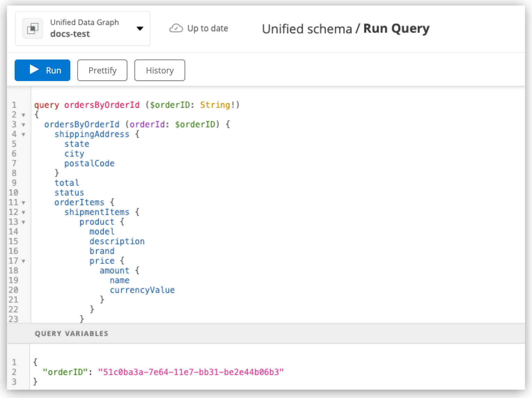Image resolution: width=532 pixels, height=398 pixels.
Task: Click the QUERY VARIABLES section header
Action: 71,333
